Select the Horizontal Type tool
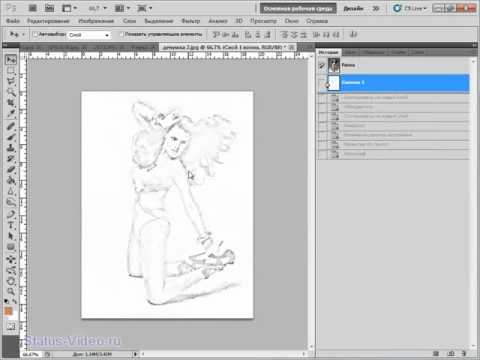 pyautogui.click(x=11, y=226)
